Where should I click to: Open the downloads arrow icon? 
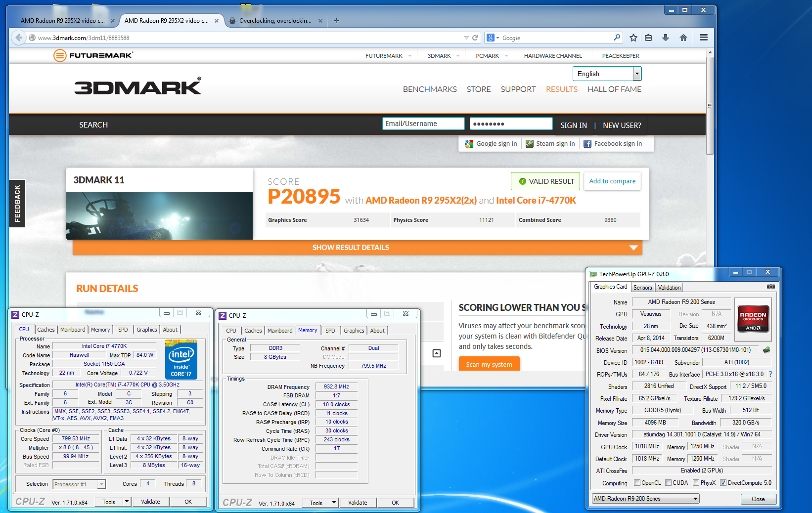(x=666, y=38)
